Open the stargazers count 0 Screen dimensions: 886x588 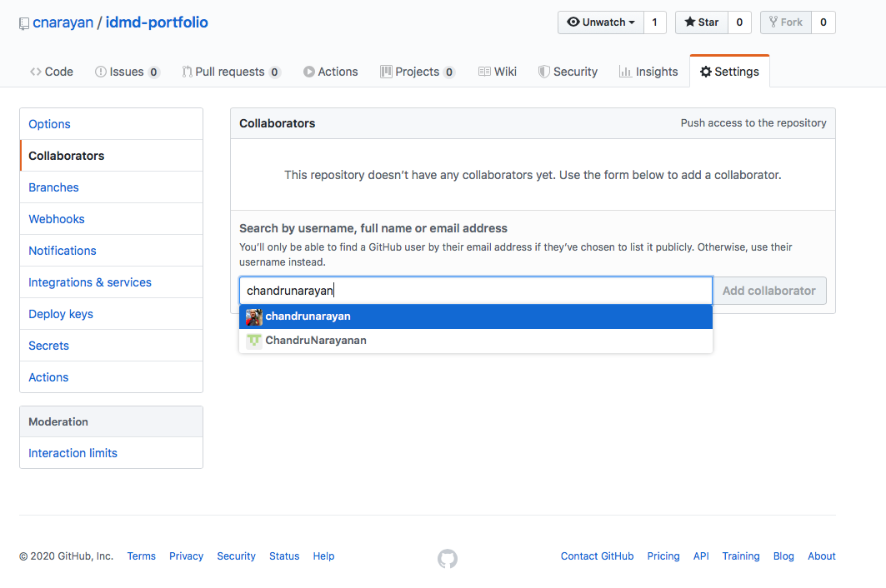point(739,22)
